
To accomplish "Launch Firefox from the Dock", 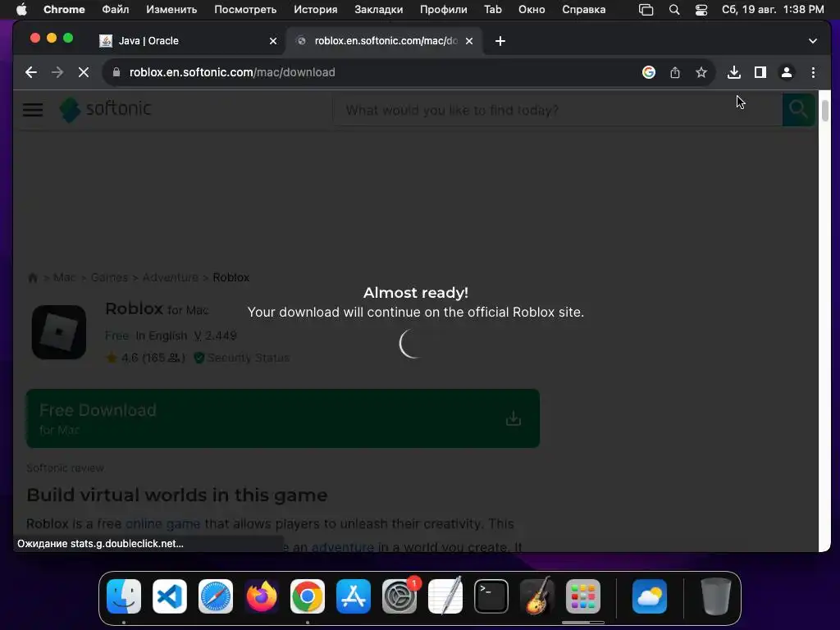I will [262, 596].
